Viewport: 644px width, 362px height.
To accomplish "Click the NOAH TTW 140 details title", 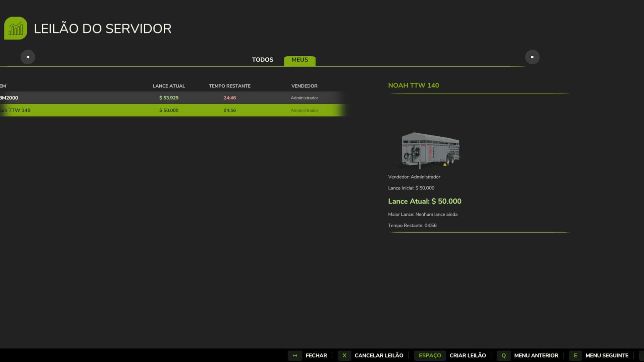I will (x=414, y=85).
